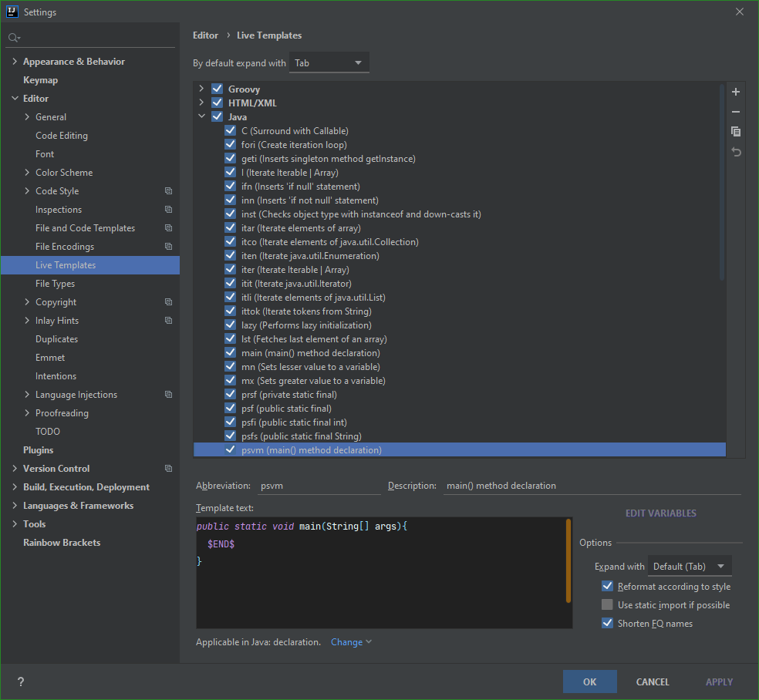Expand the Groovy template group
This screenshot has height=700, width=759.
[202, 88]
